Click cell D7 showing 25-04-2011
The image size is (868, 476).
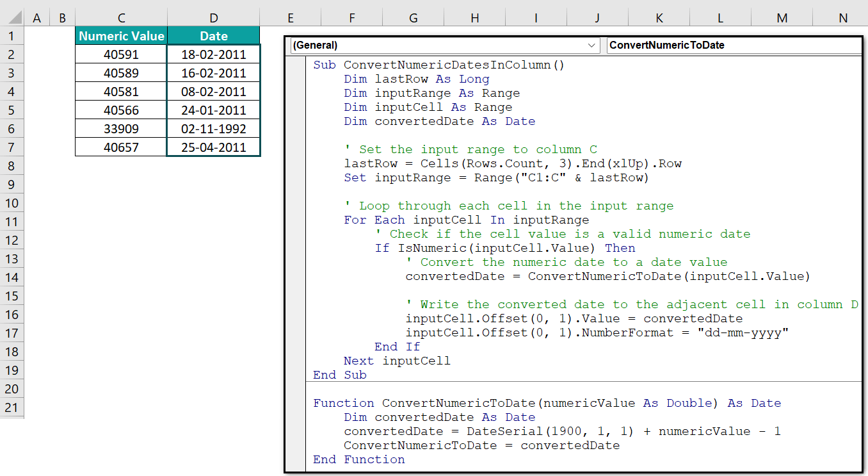pyautogui.click(x=213, y=147)
